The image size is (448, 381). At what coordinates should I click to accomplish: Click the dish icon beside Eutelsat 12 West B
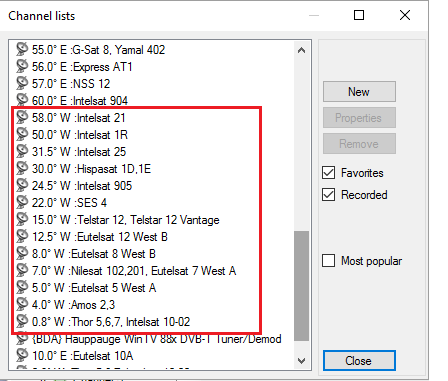[22, 236]
